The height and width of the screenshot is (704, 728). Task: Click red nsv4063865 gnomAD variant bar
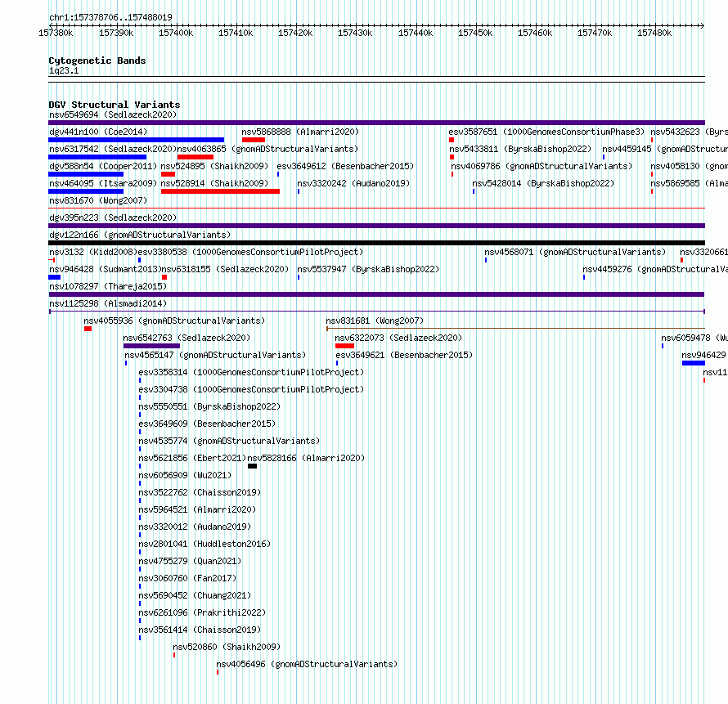tap(195, 157)
